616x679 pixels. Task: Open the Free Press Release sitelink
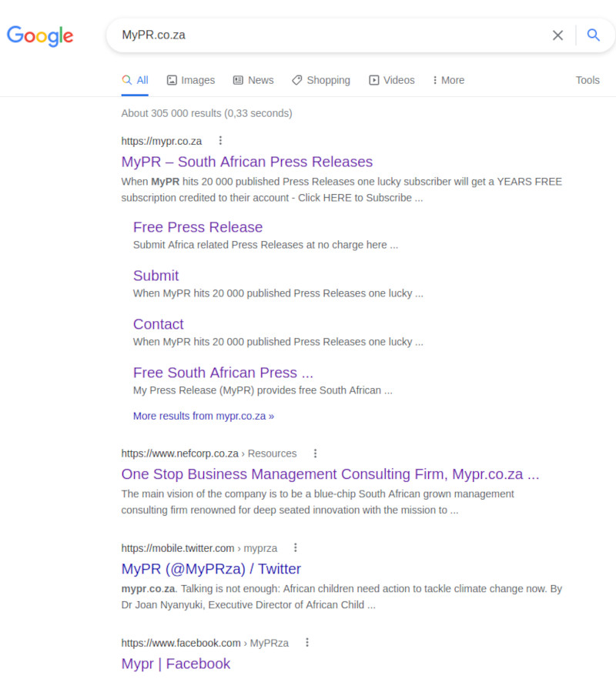click(198, 227)
